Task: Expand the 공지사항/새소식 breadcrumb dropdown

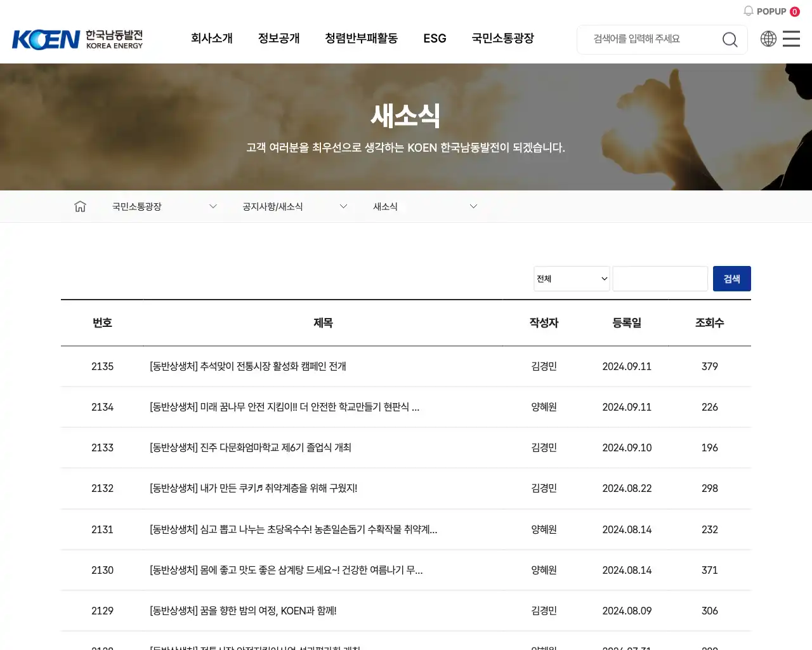Action: tap(343, 206)
